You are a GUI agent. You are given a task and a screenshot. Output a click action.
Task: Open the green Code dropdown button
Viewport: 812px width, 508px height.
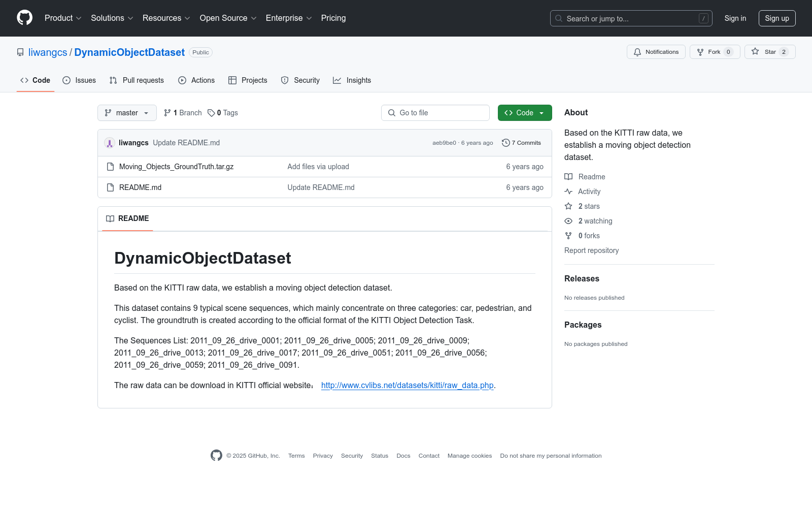(x=525, y=113)
